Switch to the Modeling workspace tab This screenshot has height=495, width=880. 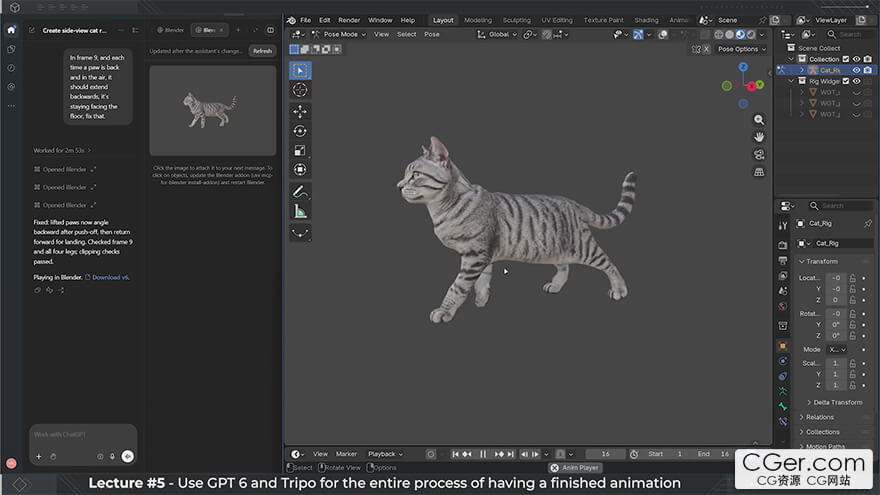pos(478,20)
